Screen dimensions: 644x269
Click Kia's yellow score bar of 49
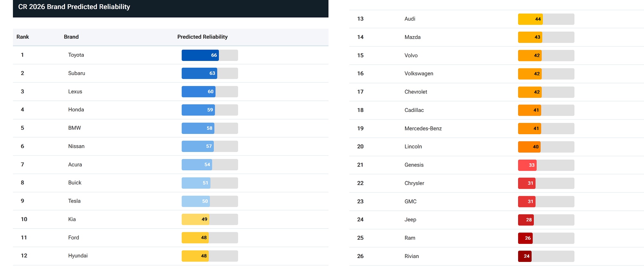(x=195, y=219)
